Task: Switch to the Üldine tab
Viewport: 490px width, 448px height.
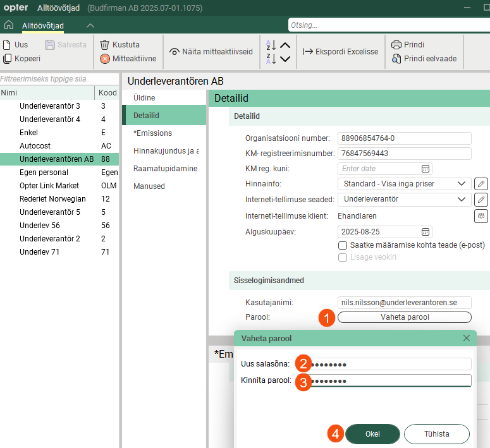Action: 144,98
